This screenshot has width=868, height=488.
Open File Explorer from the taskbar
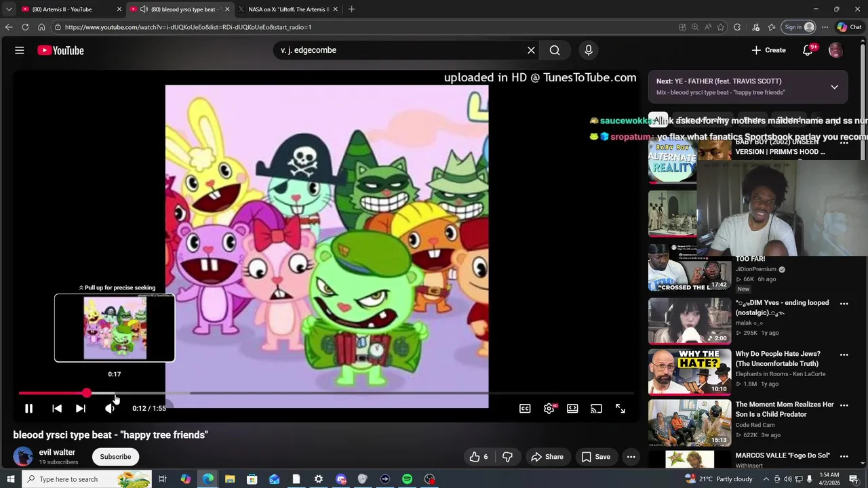point(229,479)
